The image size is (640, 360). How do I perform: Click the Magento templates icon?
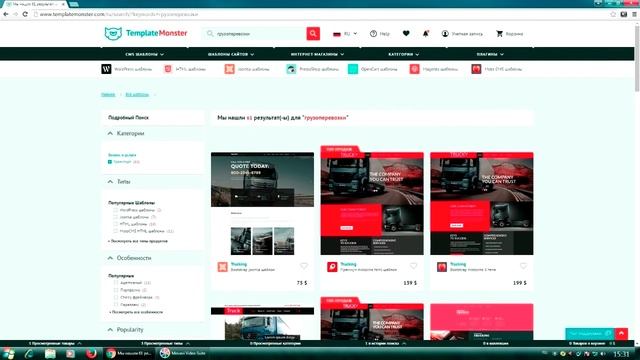(x=414, y=69)
